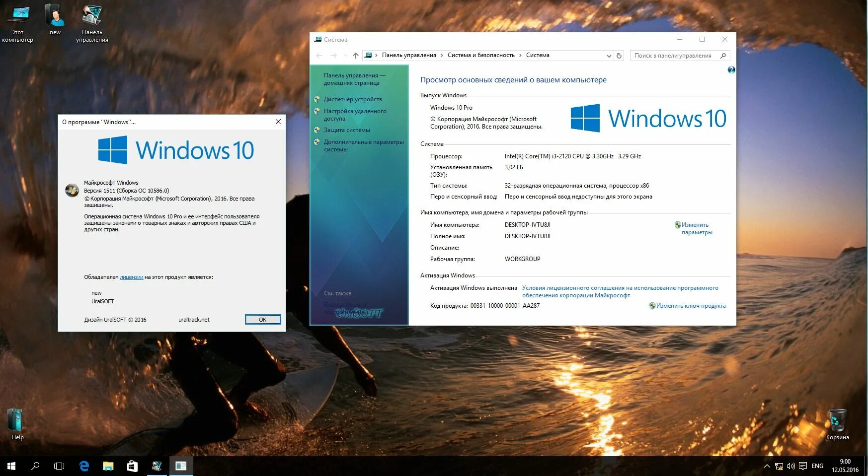Open 'Панель управления — домашняя страница' link

[354, 79]
